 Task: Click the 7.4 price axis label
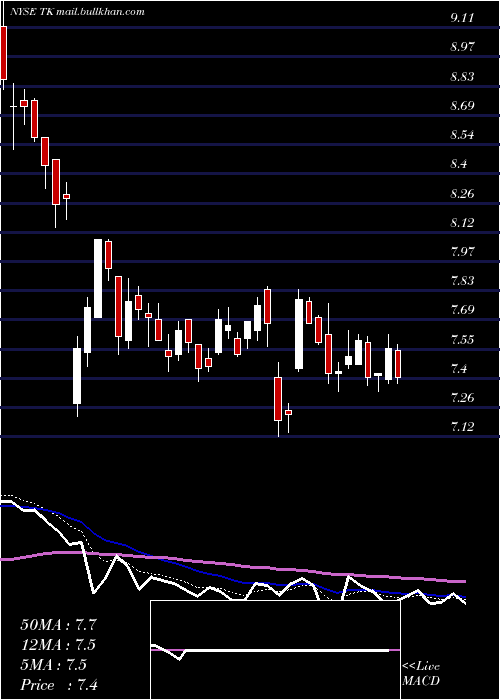pyautogui.click(x=459, y=369)
